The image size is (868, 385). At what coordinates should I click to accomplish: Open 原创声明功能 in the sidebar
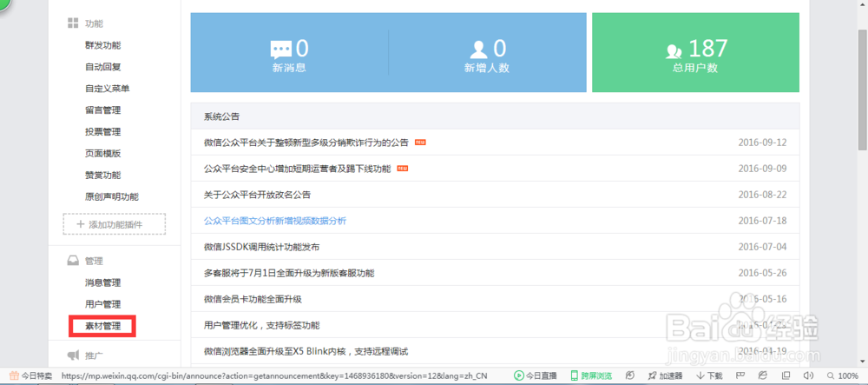[x=112, y=196]
